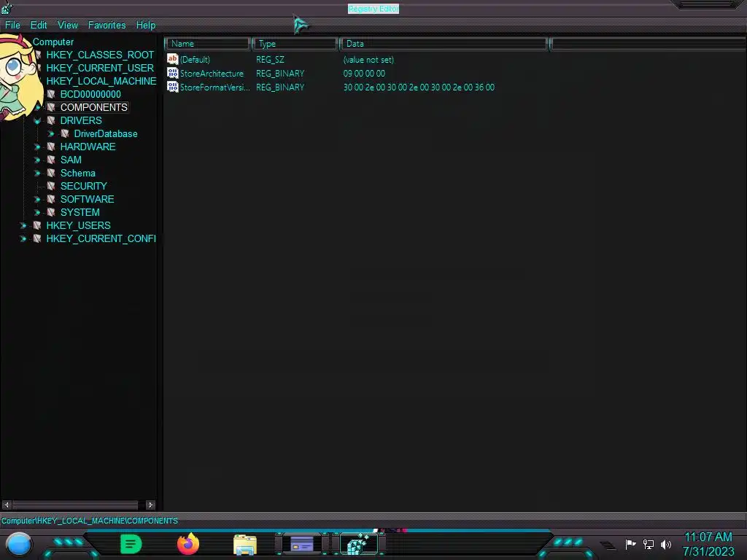The width and height of the screenshot is (747, 560).
Task: Open the Help menu
Action: tap(146, 26)
